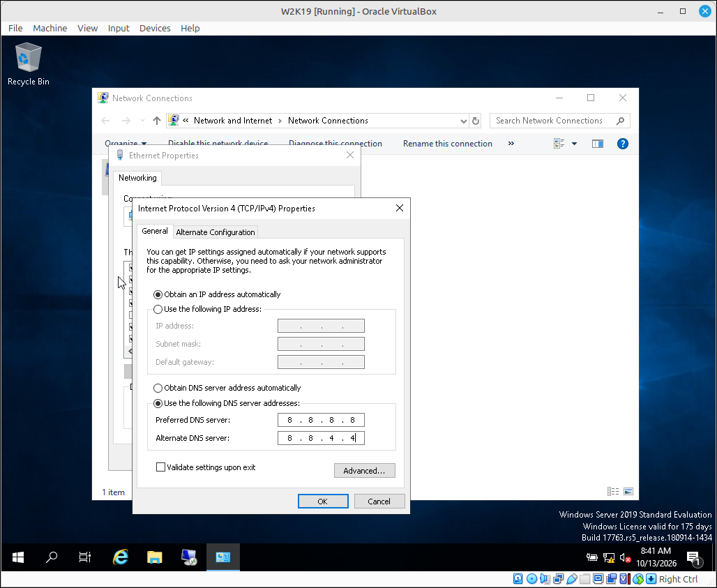Click Search Network Connections box
The width and height of the screenshot is (717, 588).
click(559, 121)
